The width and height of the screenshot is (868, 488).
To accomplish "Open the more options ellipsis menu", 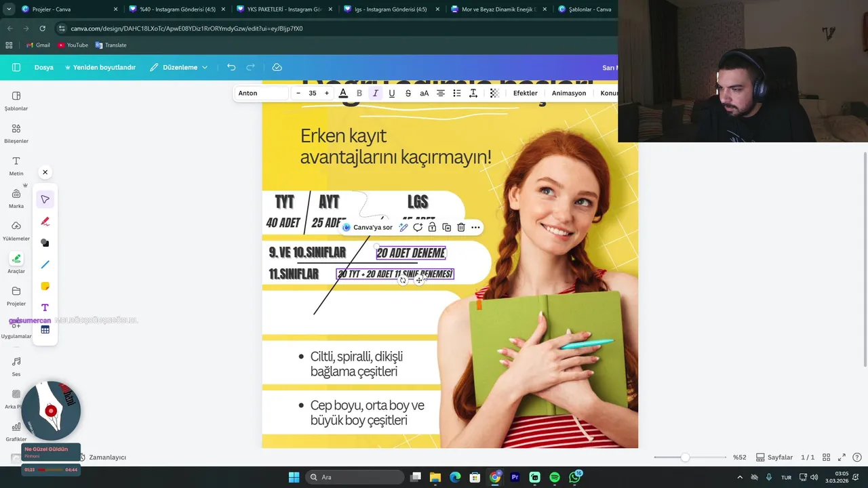I will (475, 228).
